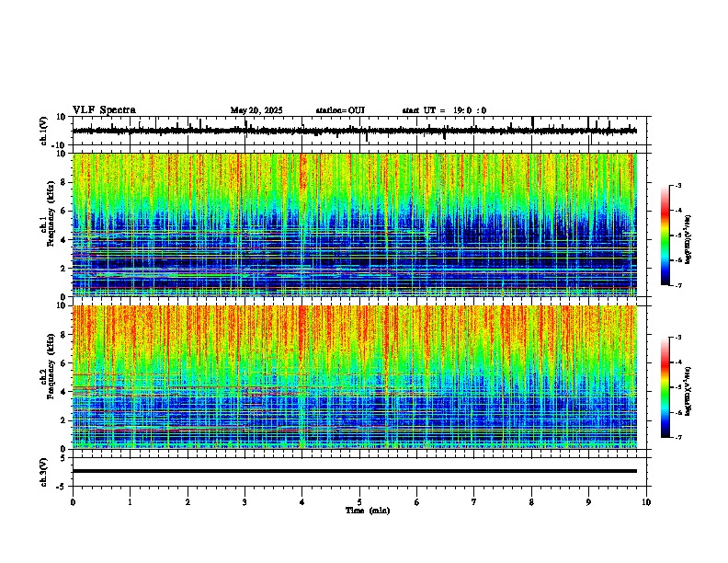Click inside the ch.1 spectrogram panel
The image size is (728, 563).
pos(354,224)
